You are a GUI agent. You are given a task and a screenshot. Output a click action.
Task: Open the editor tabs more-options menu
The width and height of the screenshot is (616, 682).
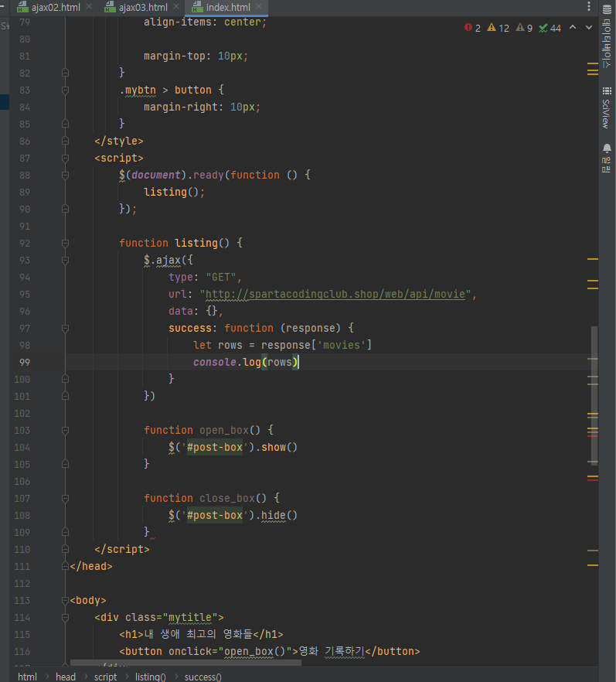pyautogui.click(x=589, y=6)
